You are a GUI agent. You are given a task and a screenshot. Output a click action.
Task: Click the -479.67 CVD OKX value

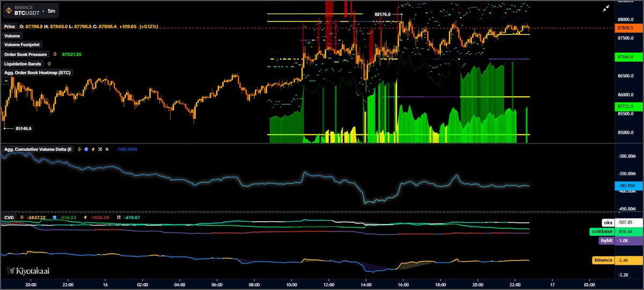pyautogui.click(x=132, y=218)
